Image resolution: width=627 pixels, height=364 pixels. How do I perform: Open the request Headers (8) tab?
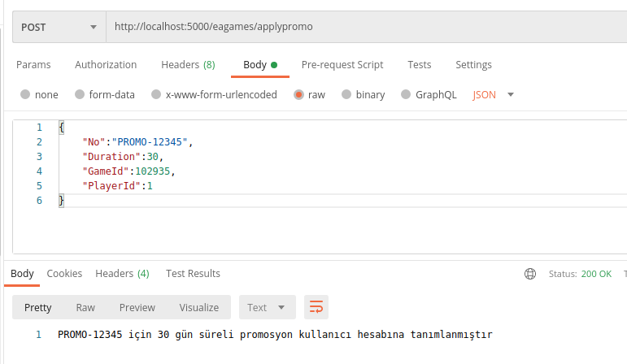tap(188, 65)
